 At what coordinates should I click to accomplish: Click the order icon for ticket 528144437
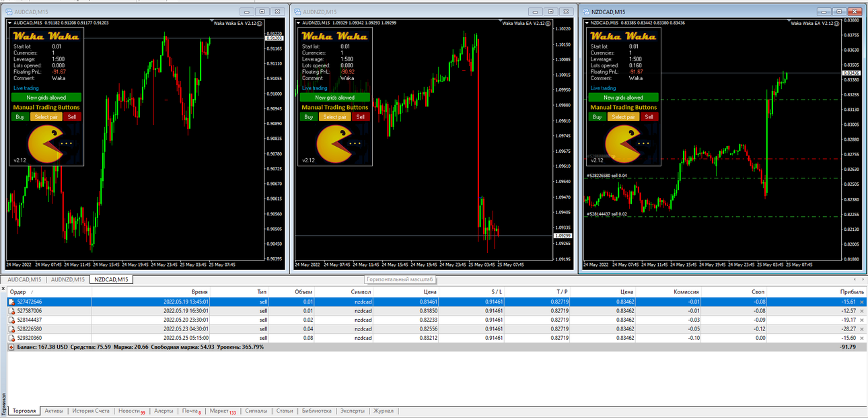[11, 320]
